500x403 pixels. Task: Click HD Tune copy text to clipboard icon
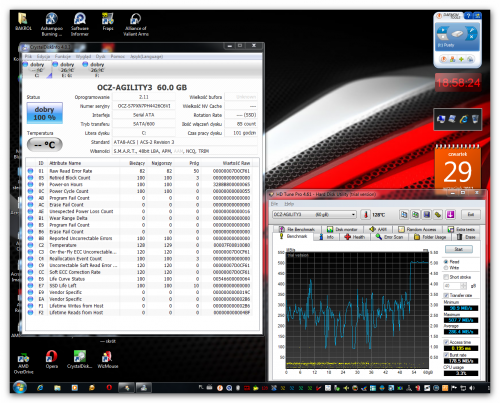(404, 214)
